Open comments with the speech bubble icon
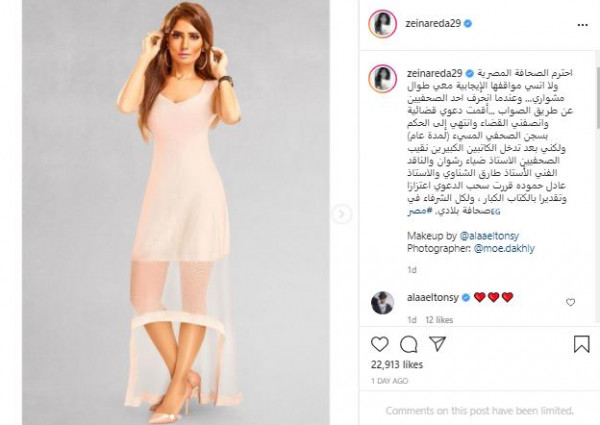This screenshot has height=425, width=600. click(x=408, y=344)
